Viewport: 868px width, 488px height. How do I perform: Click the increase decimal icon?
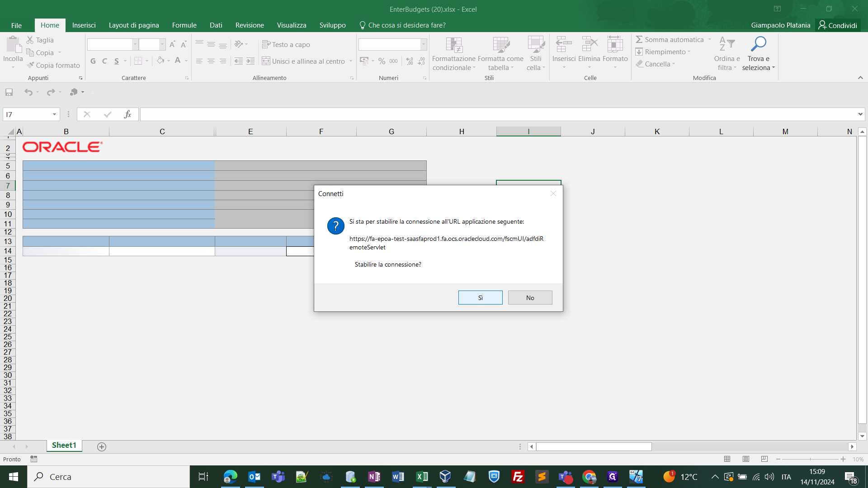coord(410,61)
